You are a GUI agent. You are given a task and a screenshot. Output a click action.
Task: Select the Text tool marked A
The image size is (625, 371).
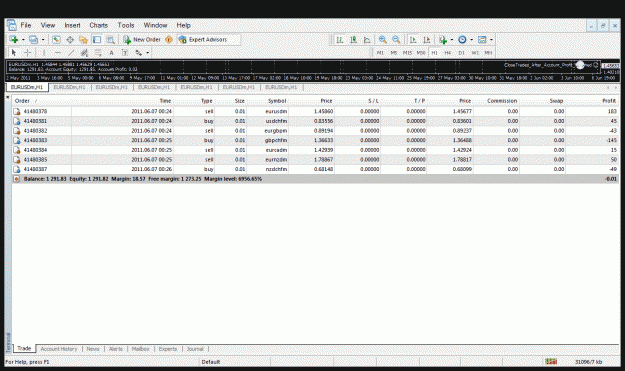(x=112, y=53)
